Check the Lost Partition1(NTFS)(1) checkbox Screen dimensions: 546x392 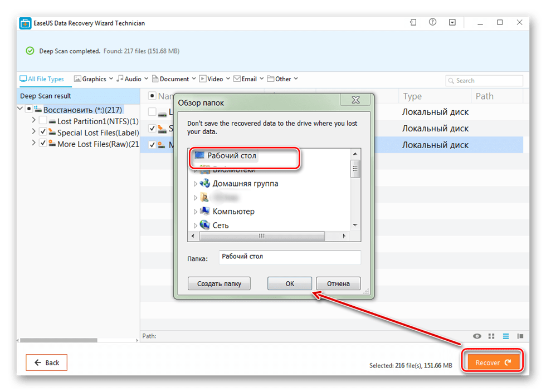coord(43,120)
